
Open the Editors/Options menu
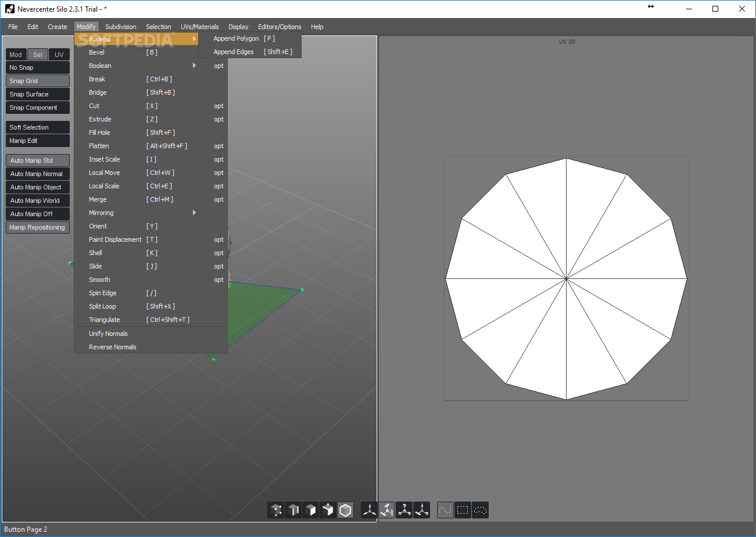coord(280,27)
